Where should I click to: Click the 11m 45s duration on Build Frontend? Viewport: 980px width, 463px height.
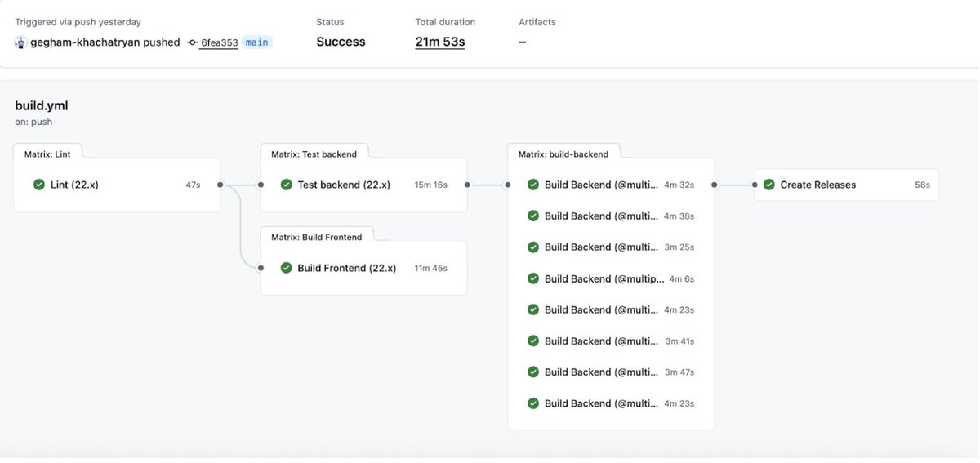click(x=431, y=269)
